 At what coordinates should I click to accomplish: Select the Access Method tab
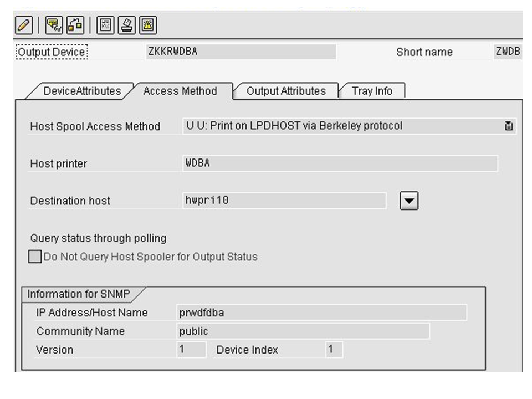(x=180, y=91)
